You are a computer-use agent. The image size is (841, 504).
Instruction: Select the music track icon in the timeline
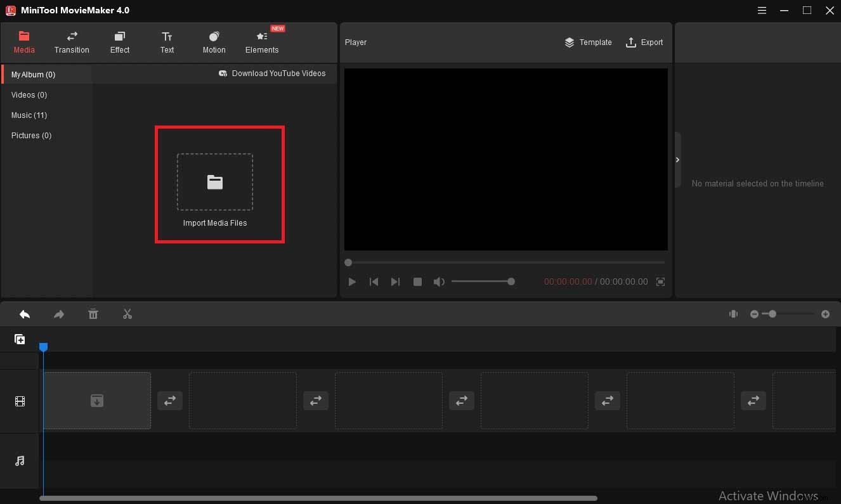point(20,461)
